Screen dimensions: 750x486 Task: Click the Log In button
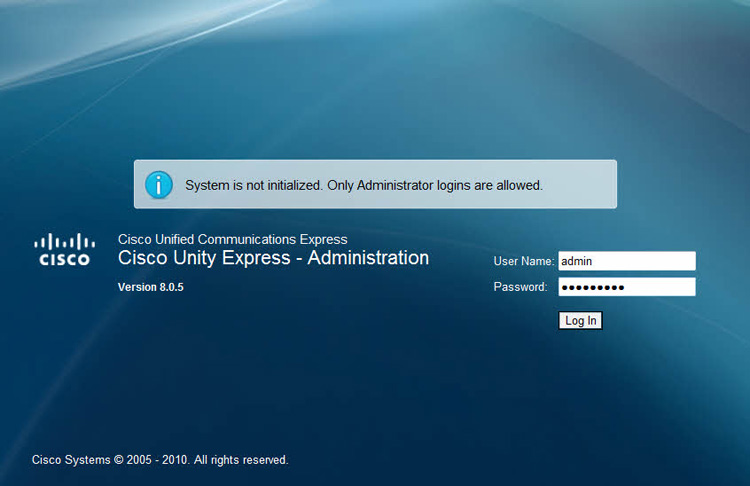(580, 320)
